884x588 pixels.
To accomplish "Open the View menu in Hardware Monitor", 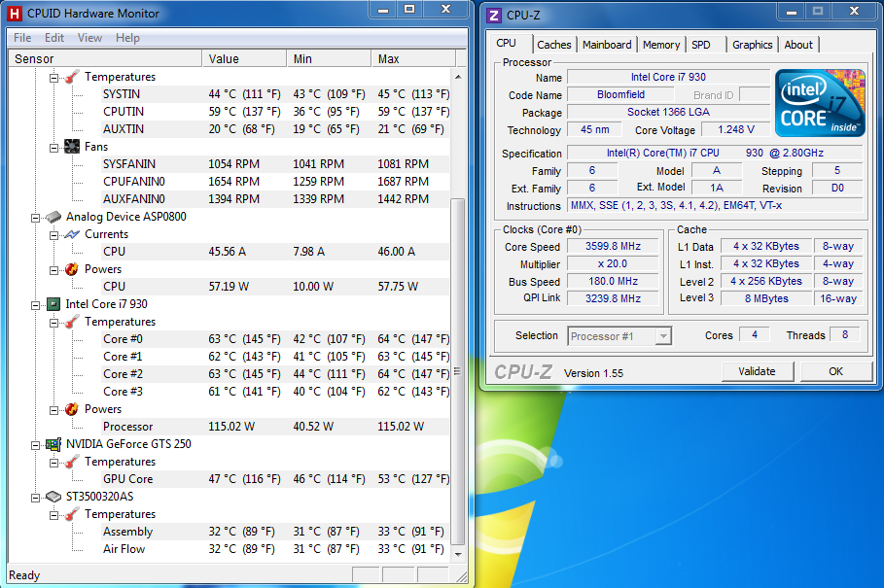I will (89, 38).
